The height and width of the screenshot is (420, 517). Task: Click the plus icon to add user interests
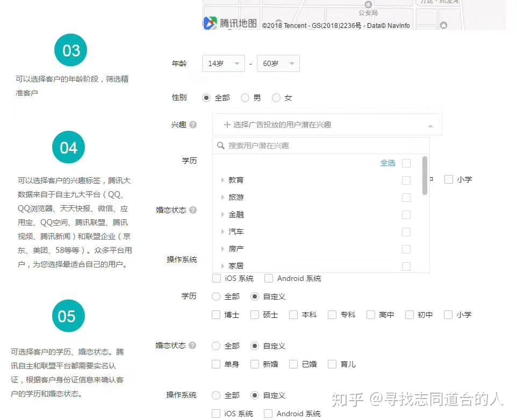(227, 124)
